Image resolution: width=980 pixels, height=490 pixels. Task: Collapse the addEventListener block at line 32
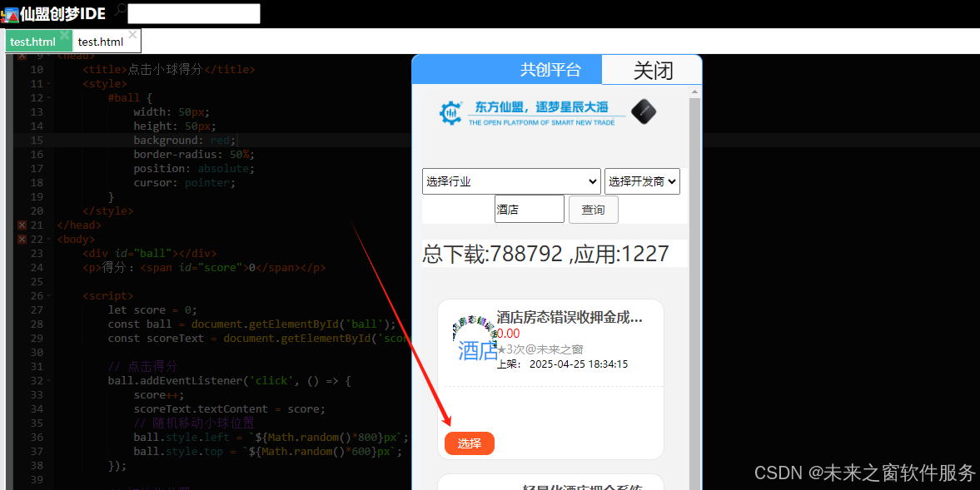click(49, 381)
